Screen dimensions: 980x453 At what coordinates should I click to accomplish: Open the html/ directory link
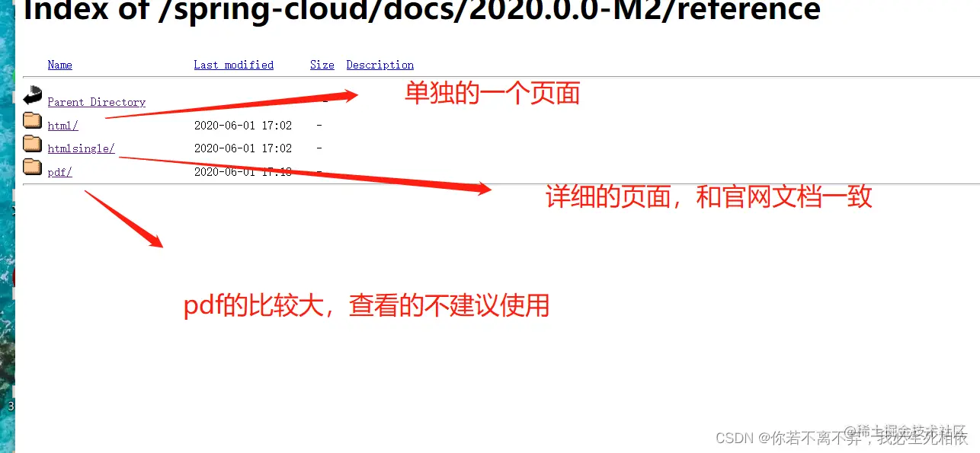pos(62,126)
